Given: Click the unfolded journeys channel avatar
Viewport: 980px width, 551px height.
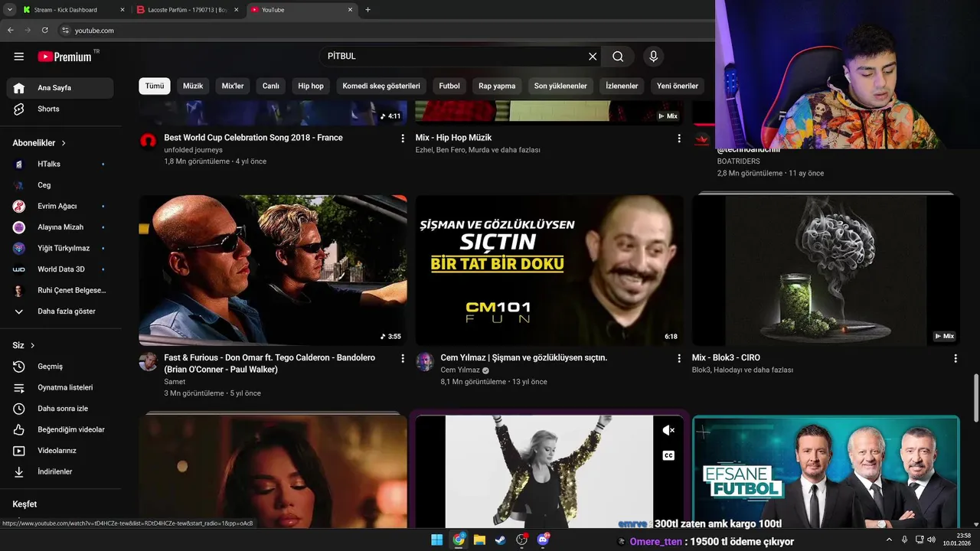Looking at the screenshot, I should tap(149, 141).
